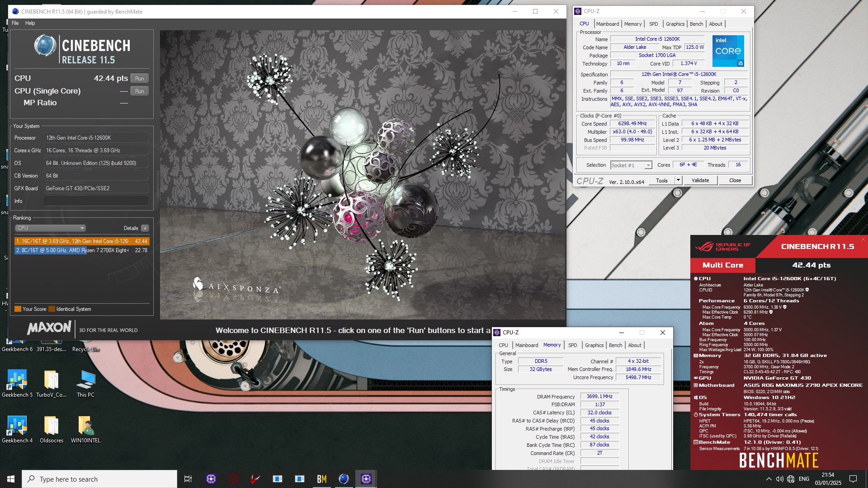Image resolution: width=868 pixels, height=488 pixels.
Task: Click the taskbar search box
Action: pos(99,479)
